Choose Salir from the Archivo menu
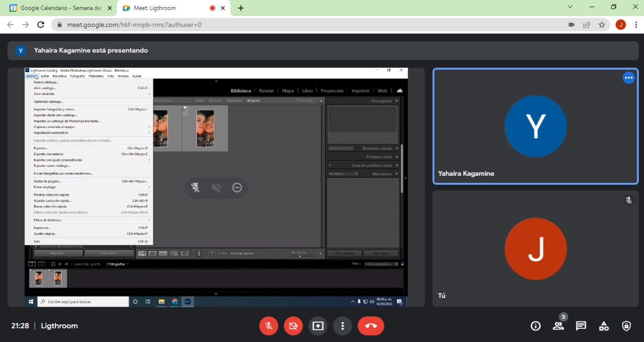The image size is (644, 342). point(89,241)
